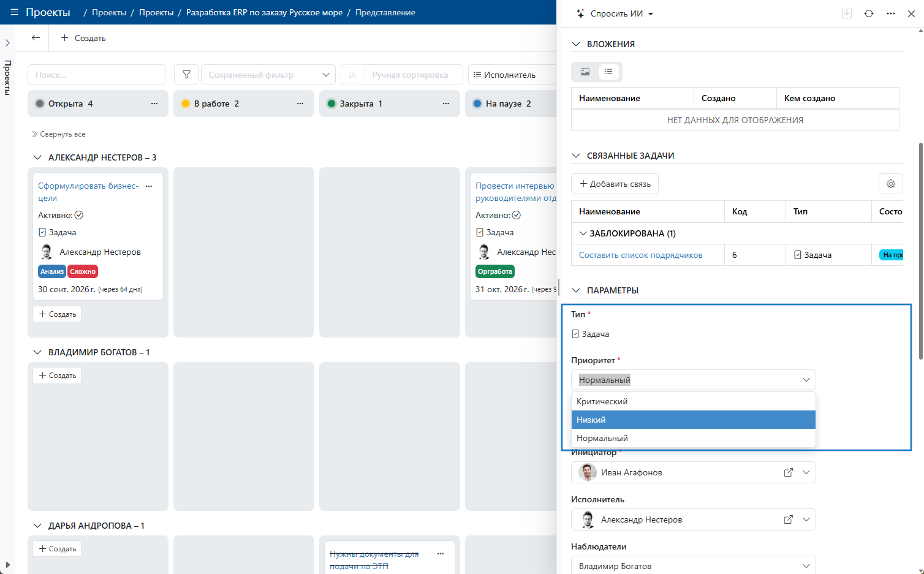Collapse the ВЛАДИМИР БОГАТОВ group
Image resolution: width=924 pixels, height=574 pixels.
pyautogui.click(x=37, y=352)
